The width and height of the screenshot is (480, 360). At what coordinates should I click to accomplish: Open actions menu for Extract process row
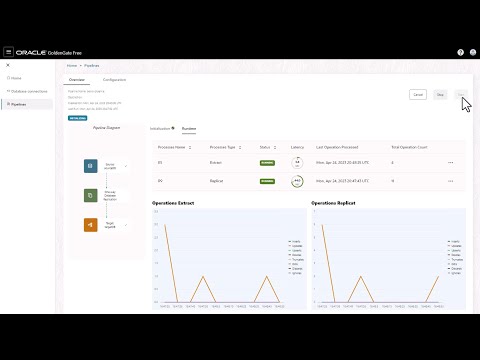450,163
